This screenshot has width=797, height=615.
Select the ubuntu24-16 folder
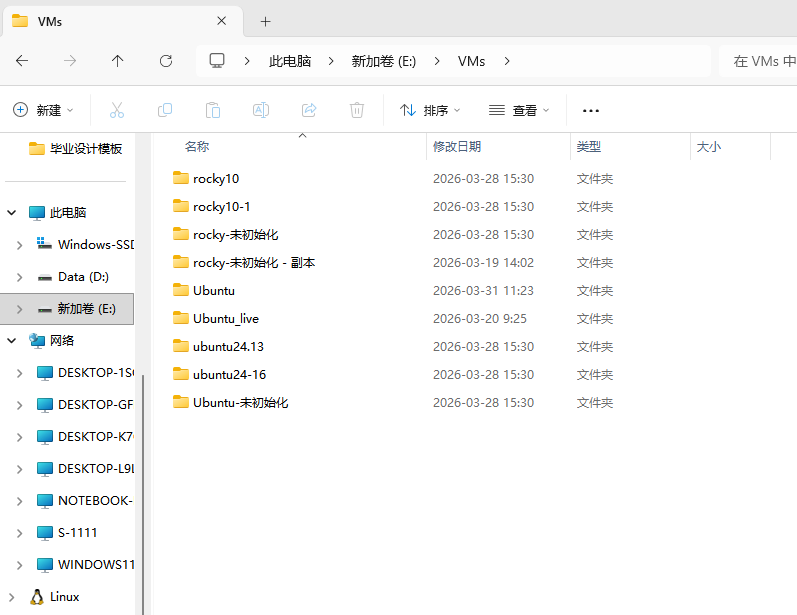(x=229, y=374)
